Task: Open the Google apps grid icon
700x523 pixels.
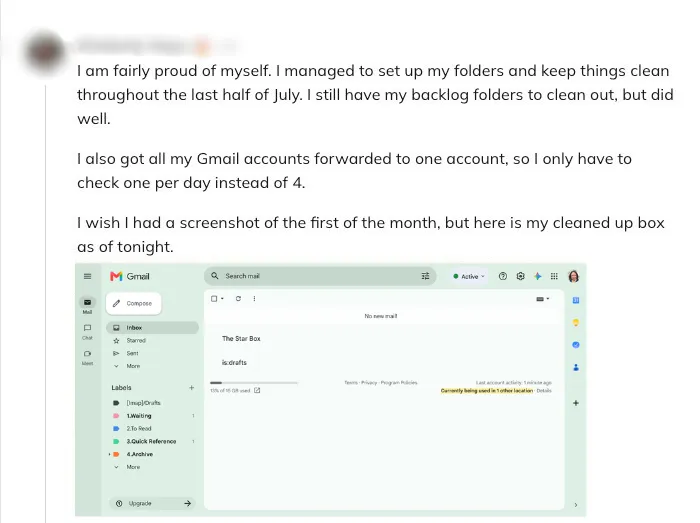Action: (x=554, y=276)
